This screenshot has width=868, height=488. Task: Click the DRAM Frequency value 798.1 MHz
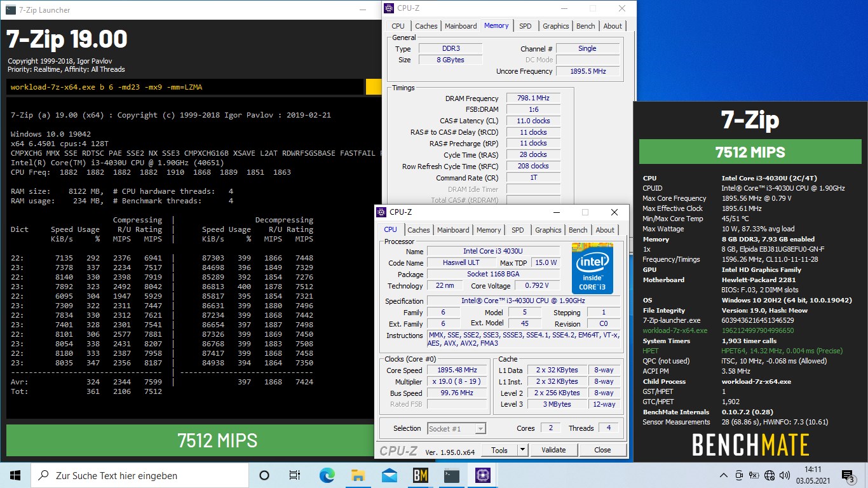[x=534, y=98]
